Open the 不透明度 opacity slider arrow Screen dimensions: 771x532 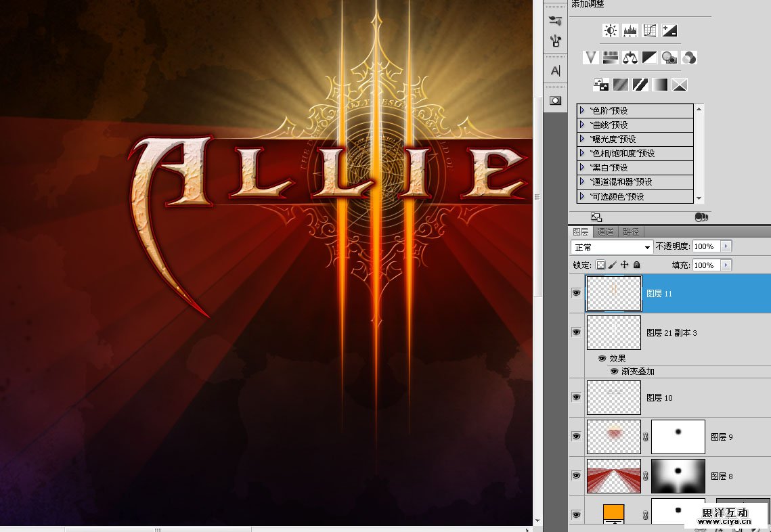tap(727, 246)
